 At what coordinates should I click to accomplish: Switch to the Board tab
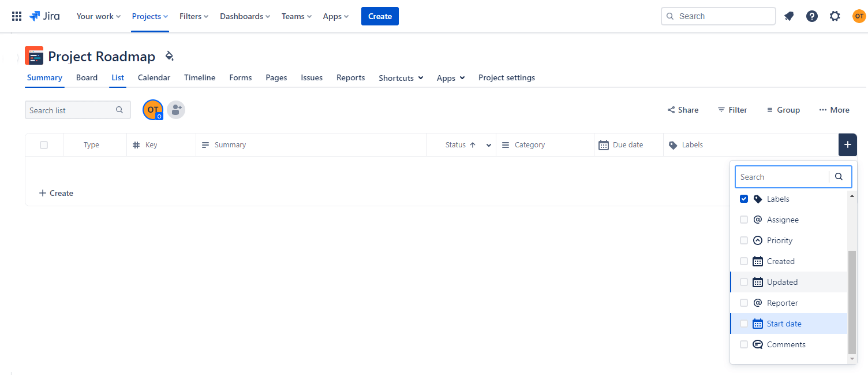coord(87,77)
